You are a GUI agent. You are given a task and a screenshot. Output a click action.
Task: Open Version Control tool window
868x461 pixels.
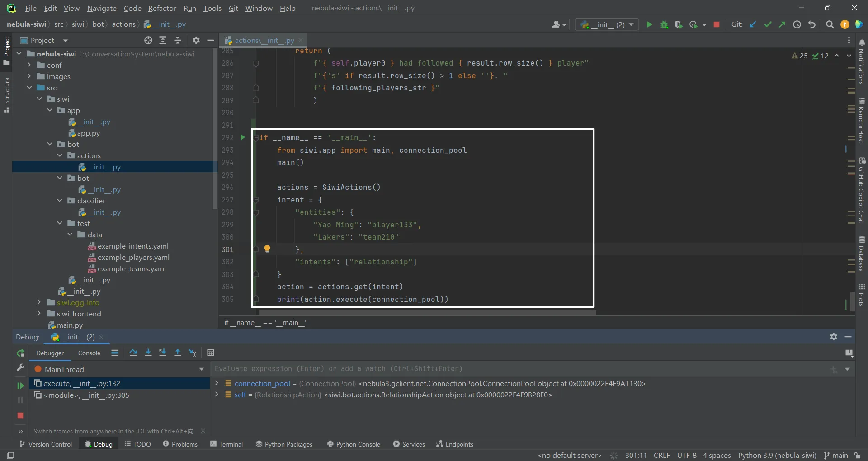(x=46, y=444)
